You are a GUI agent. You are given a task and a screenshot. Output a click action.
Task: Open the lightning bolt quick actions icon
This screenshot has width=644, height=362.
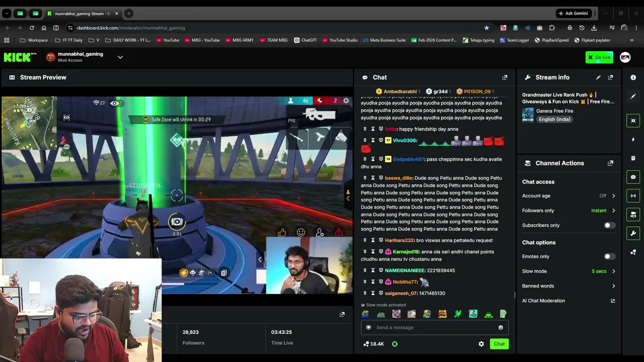(x=633, y=139)
